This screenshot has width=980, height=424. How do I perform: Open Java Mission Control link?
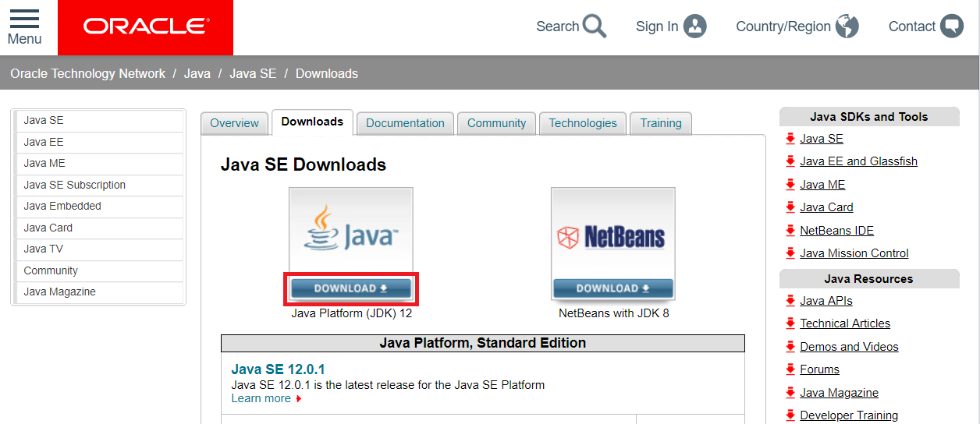[x=854, y=253]
